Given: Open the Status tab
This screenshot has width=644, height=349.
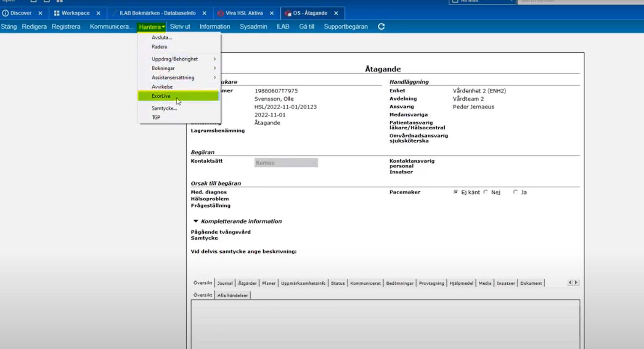Looking at the screenshot, I should (x=338, y=283).
